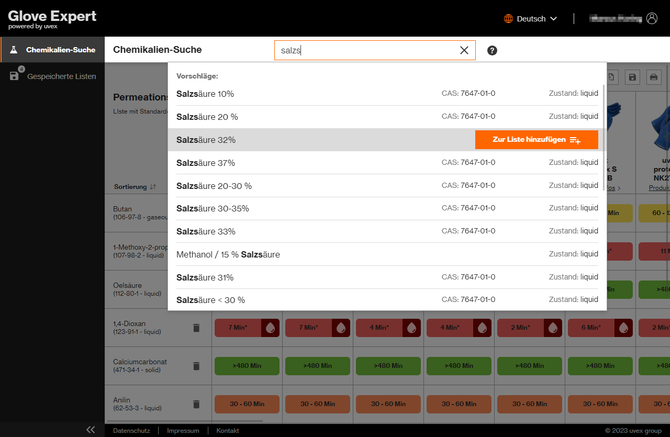670x437 pixels.
Task: Select suggestion Salzsäure 31%
Action: pyautogui.click(x=387, y=278)
